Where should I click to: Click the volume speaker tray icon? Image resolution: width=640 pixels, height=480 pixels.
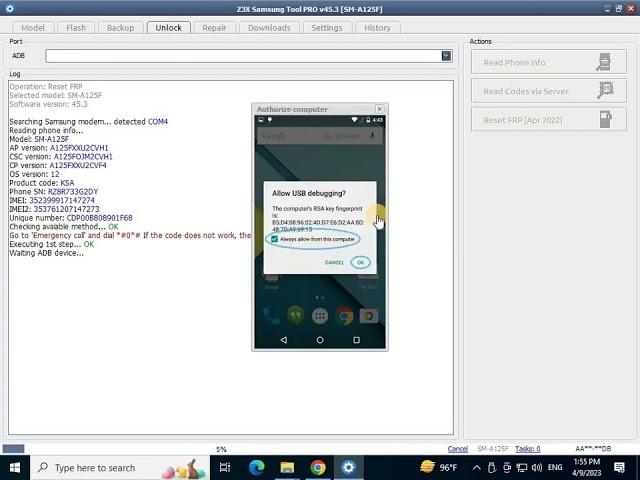tap(537, 468)
